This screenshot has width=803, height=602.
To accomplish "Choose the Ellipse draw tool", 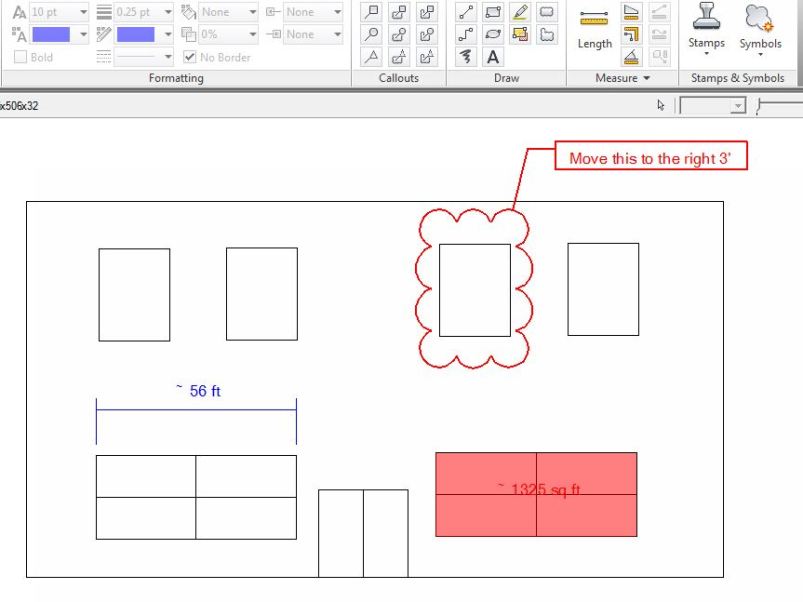I will [493, 34].
